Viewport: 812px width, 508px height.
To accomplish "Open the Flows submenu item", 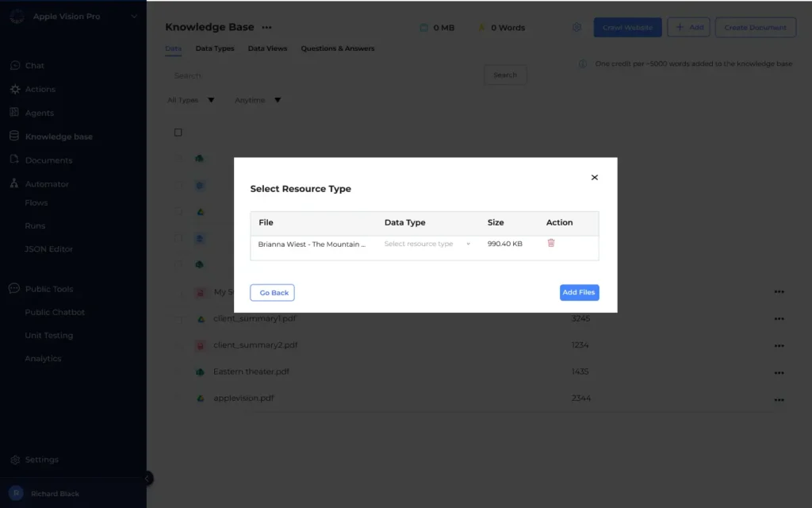I will click(x=36, y=202).
